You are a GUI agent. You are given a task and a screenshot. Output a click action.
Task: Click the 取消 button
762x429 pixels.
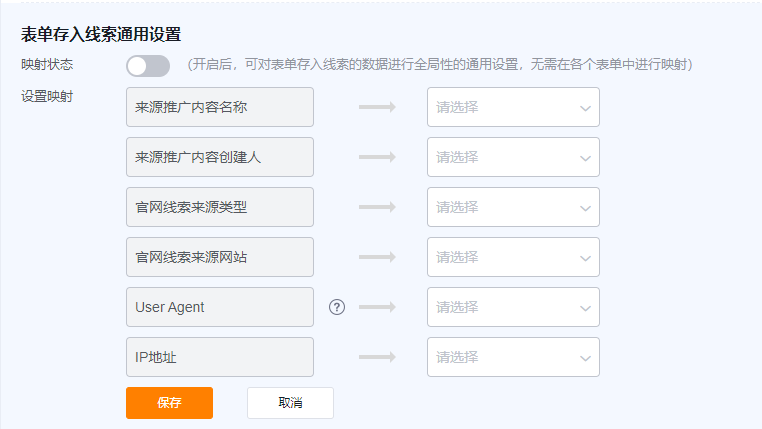click(x=290, y=403)
